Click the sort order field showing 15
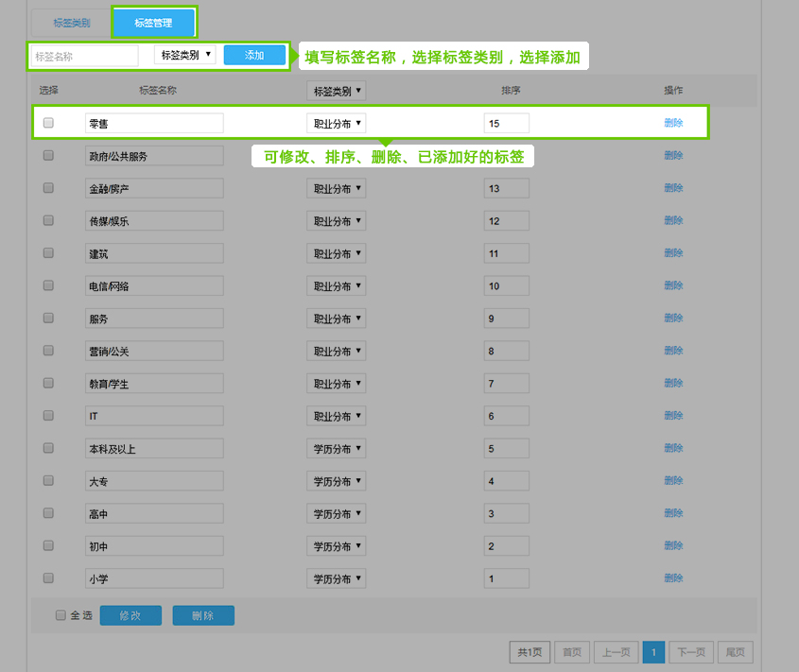Image resolution: width=799 pixels, height=672 pixels. (506, 123)
